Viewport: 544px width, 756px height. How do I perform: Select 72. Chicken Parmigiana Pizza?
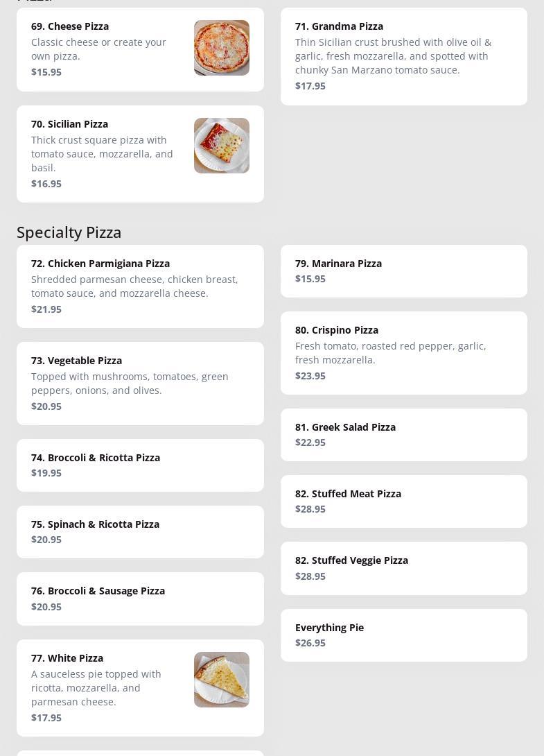(x=140, y=286)
